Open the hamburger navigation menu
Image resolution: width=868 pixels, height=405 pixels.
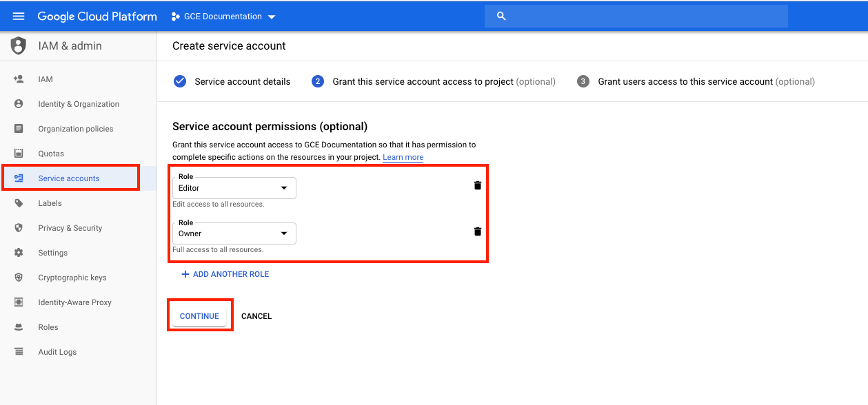click(19, 16)
